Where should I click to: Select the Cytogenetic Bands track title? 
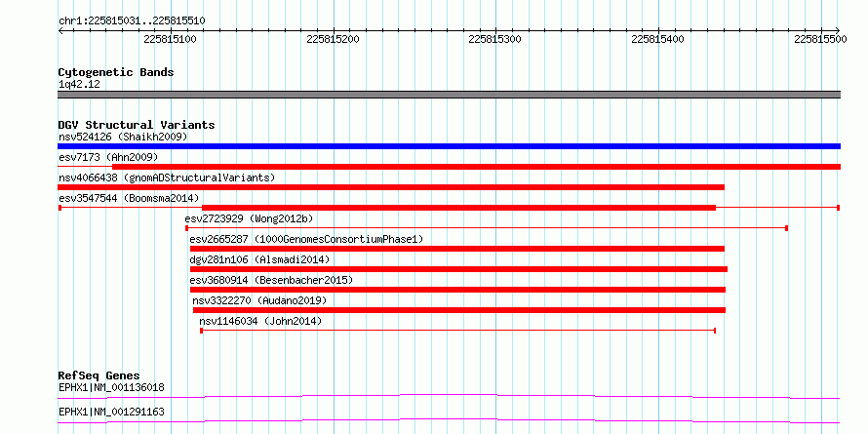coord(116,72)
